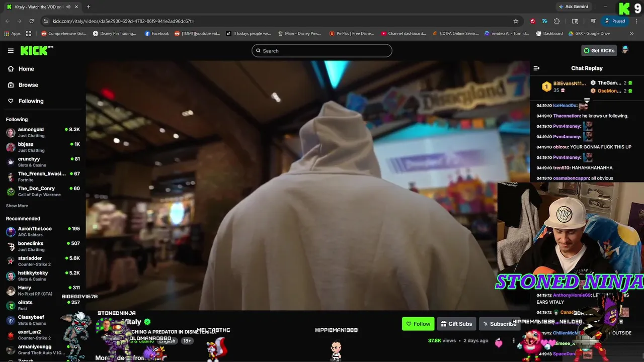Screen dimensions: 644x362
Task: Click username tren510 in chat
Action: (561, 168)
